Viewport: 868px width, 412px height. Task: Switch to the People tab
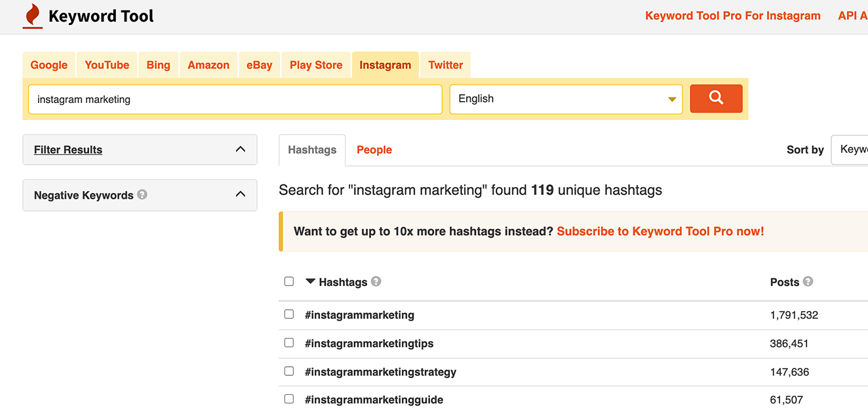click(374, 150)
